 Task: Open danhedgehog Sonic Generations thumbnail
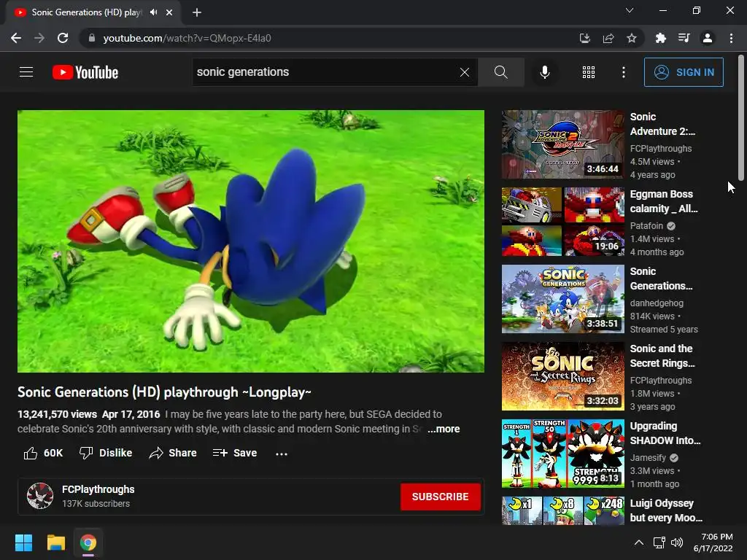coord(562,299)
